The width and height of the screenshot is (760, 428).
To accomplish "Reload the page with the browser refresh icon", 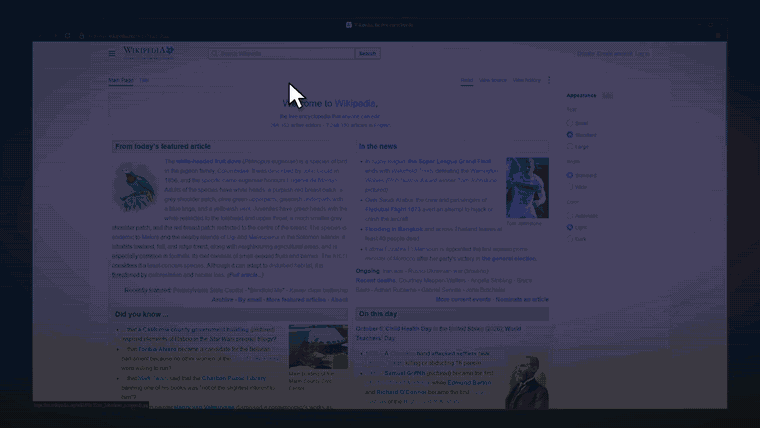I will click(x=67, y=36).
